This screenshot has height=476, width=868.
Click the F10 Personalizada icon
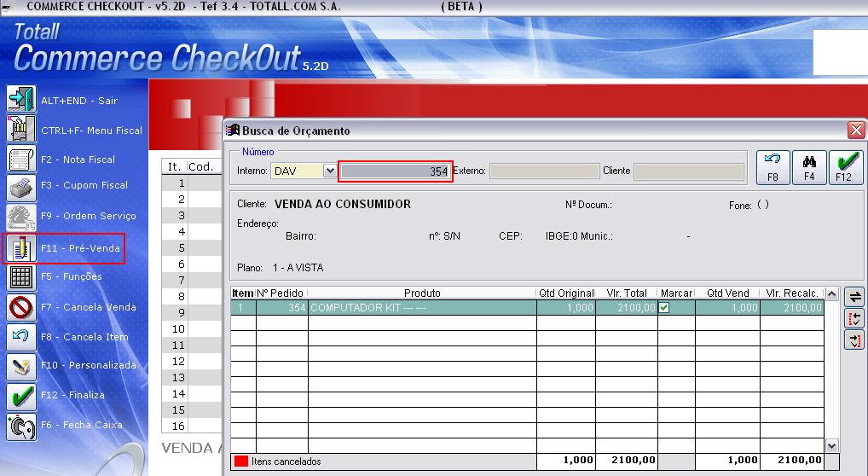20,365
